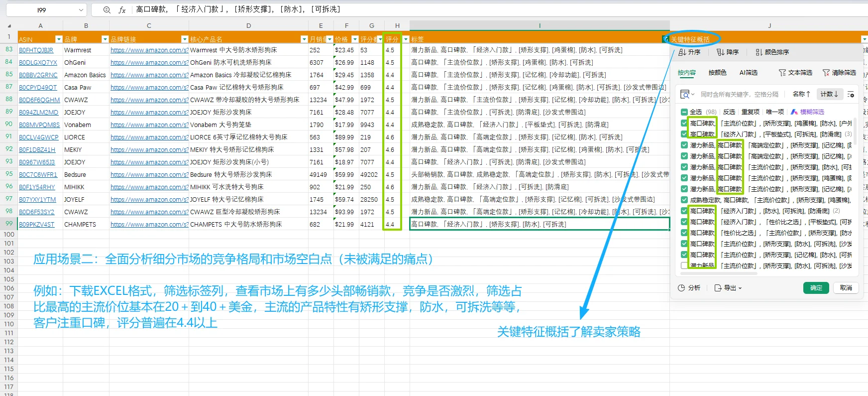
Task: Select the 49149 monthly sales cell
Action: 321,175
